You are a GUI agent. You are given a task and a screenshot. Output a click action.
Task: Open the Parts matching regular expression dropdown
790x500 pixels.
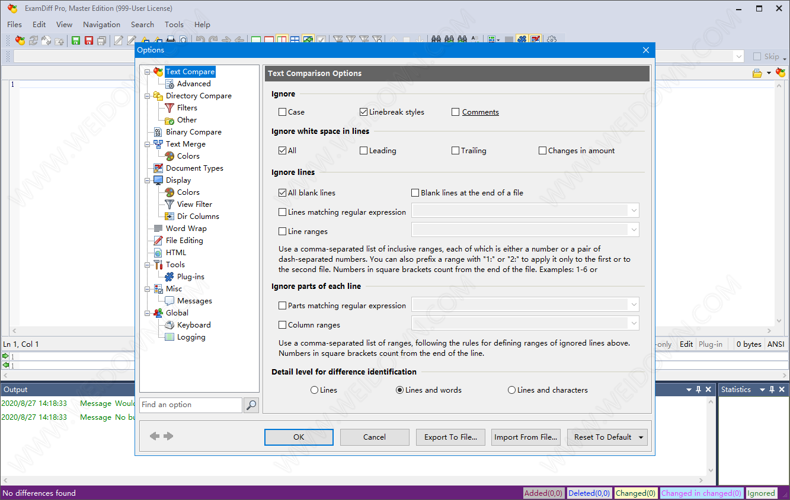point(634,304)
